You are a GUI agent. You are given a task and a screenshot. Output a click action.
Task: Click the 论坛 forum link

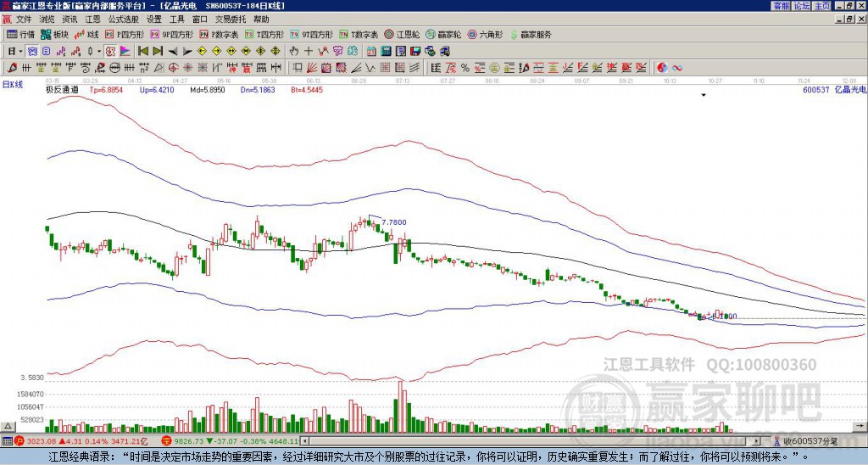[801, 6]
